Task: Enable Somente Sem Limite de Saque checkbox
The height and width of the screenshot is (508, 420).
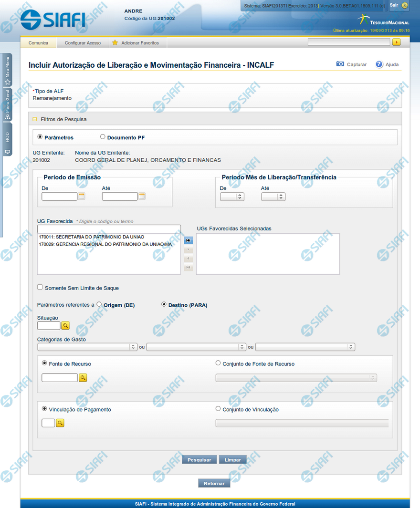Action: pyautogui.click(x=40, y=288)
